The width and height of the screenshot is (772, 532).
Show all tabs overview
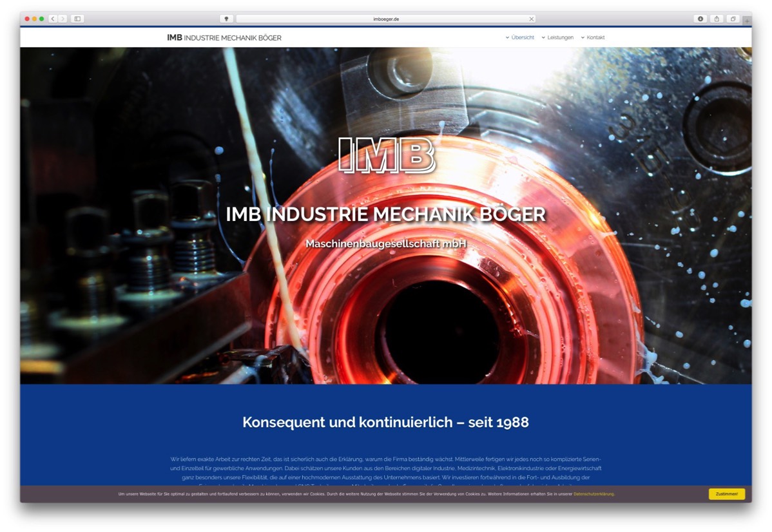733,19
